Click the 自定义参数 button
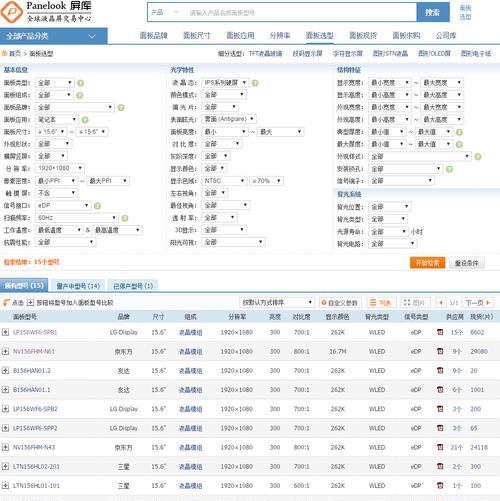 pyautogui.click(x=340, y=302)
